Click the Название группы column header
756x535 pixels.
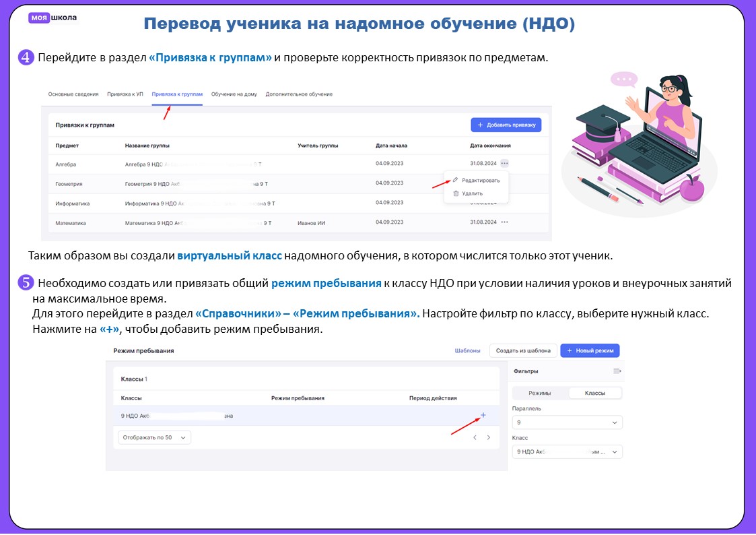click(x=147, y=146)
